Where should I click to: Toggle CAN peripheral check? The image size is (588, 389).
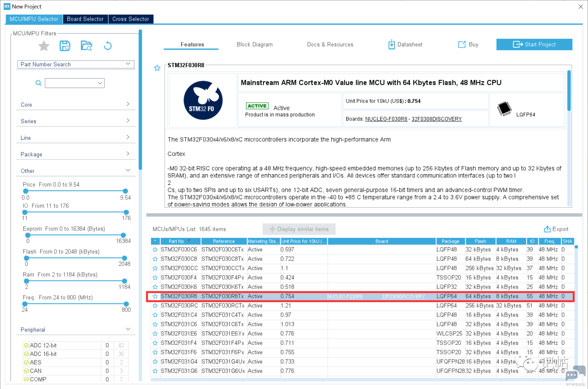(26, 371)
